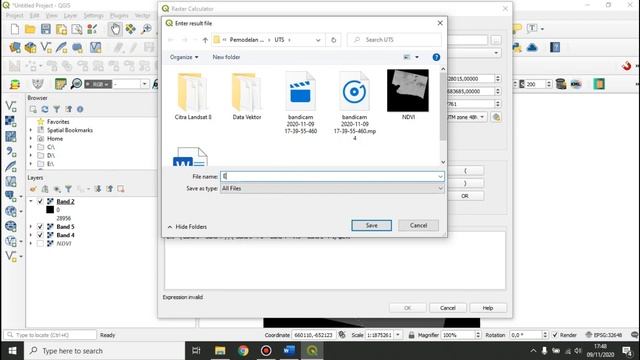Save project using the floppy disk icon
This screenshot has height=360, width=640.
45,29
